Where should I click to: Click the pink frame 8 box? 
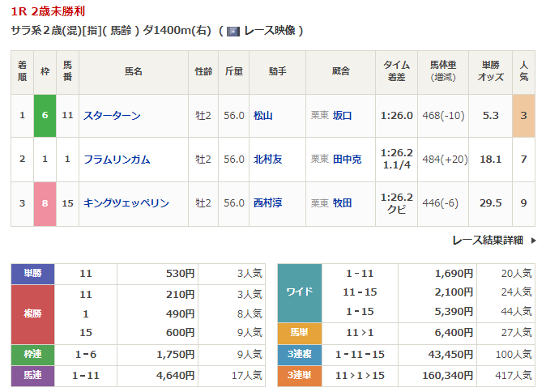[x=45, y=203]
